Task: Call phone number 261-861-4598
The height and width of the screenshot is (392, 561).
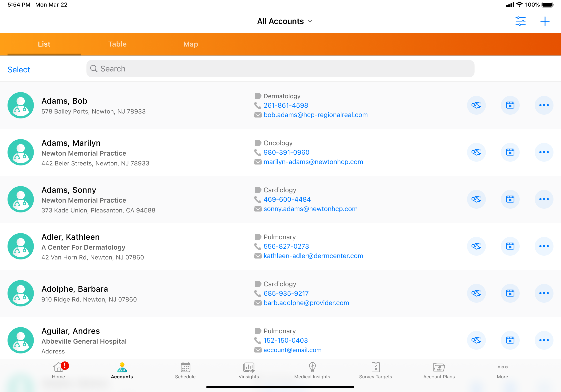Action: [286, 105]
